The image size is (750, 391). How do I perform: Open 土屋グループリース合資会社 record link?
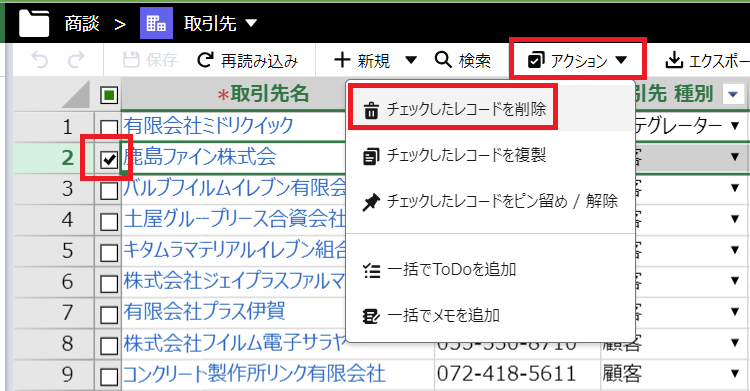coord(234,219)
